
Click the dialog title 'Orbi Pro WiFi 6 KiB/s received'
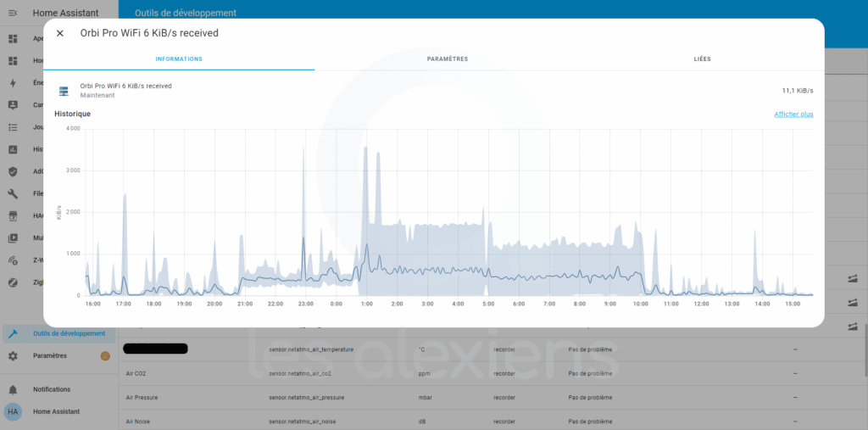149,33
